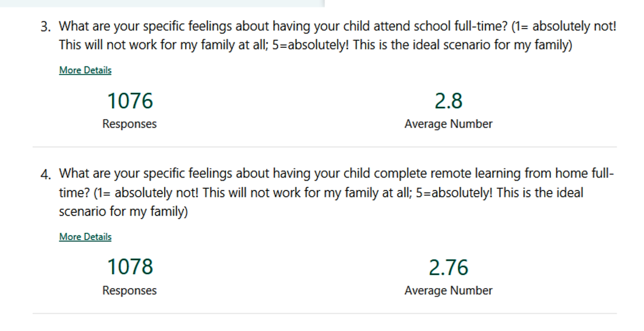The width and height of the screenshot is (644, 331).
Task: Click Responses label under 1078
Action: (129, 290)
